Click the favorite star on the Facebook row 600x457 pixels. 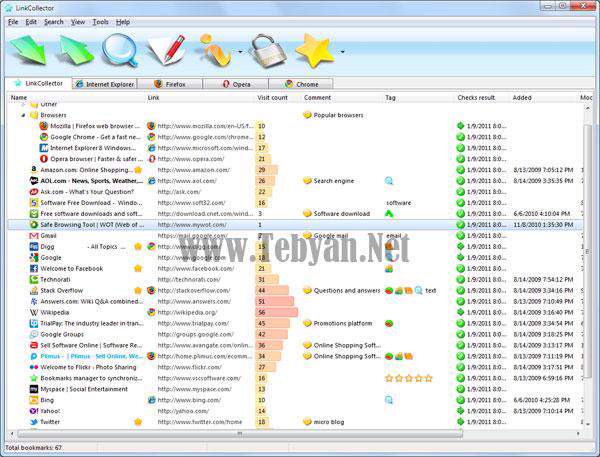138,269
